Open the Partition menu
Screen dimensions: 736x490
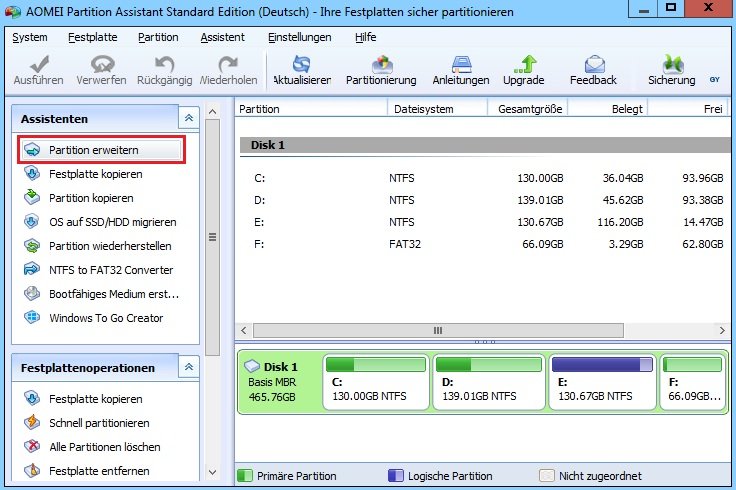tap(158, 37)
